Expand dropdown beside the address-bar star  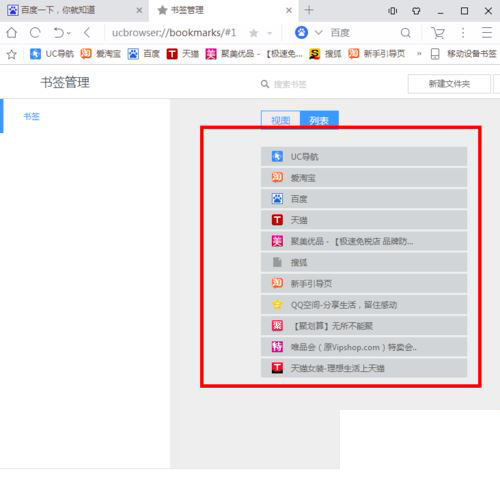[x=270, y=33]
